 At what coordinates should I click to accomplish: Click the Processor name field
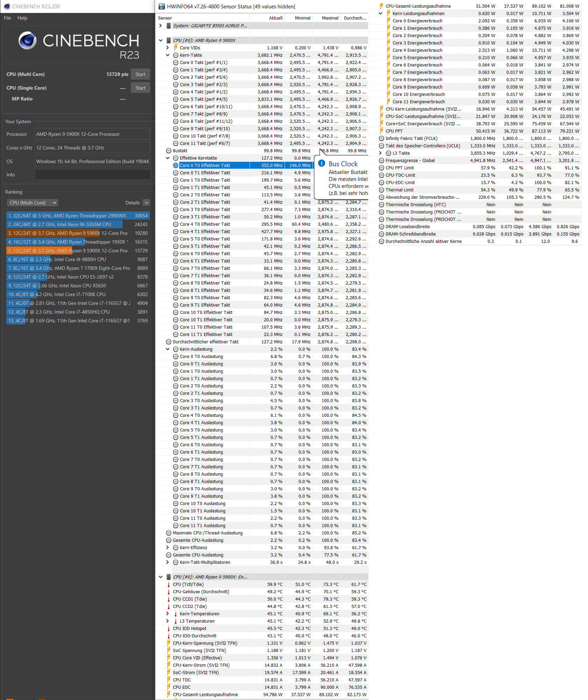click(x=92, y=134)
